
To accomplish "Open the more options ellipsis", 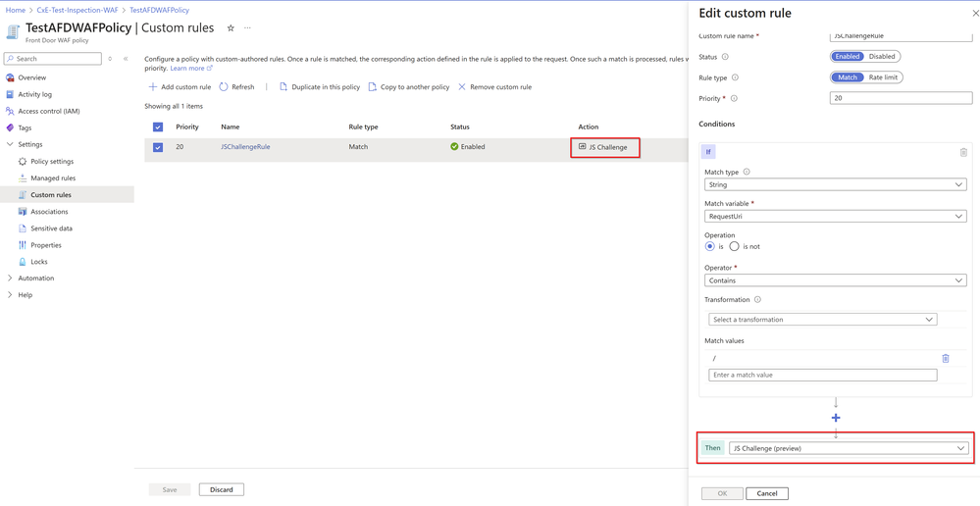I will 247,28.
